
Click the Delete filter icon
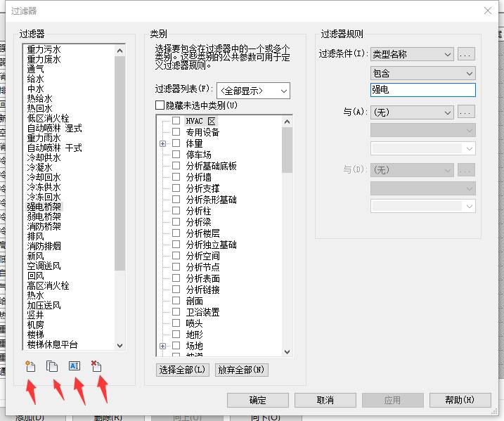[x=96, y=365]
